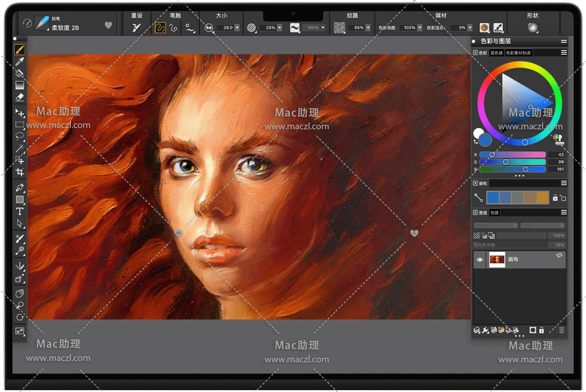
Task: Open the grain 65% dropdown arrow
Action: click(x=368, y=28)
